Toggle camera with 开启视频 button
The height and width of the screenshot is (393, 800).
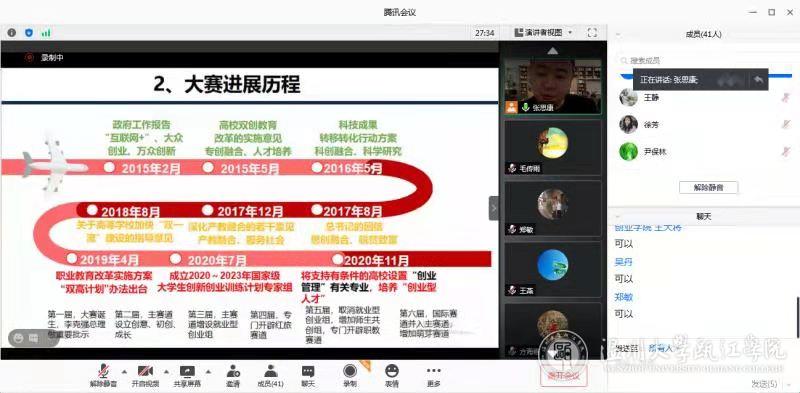click(145, 376)
